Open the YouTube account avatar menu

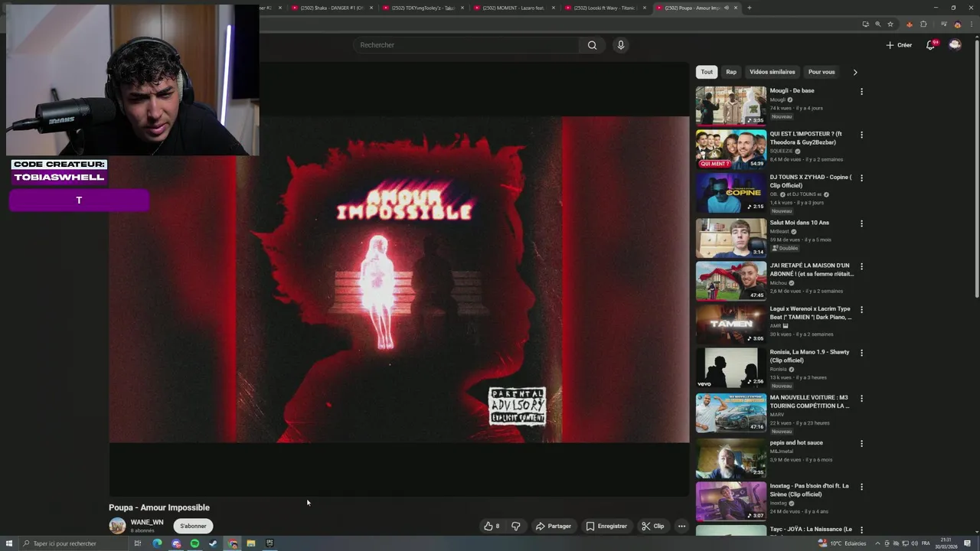tap(955, 45)
